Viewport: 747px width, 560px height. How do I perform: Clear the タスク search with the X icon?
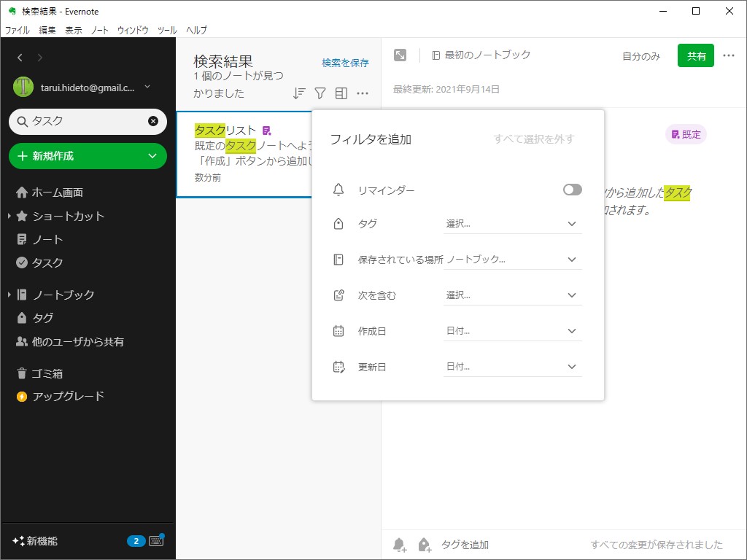[x=152, y=122]
